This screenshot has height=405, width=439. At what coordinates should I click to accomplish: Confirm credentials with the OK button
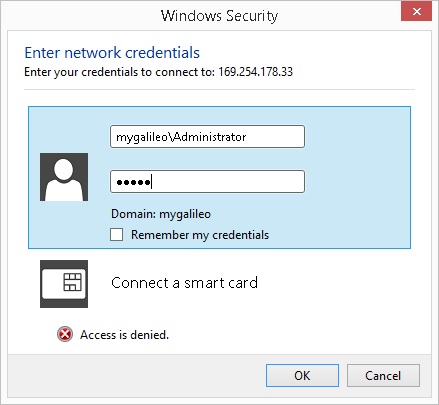click(302, 376)
